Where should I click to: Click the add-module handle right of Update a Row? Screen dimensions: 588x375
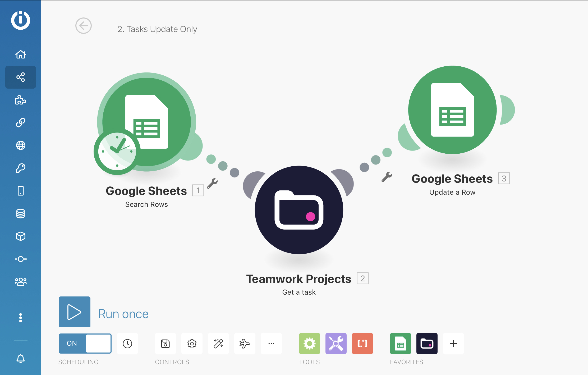(508, 110)
